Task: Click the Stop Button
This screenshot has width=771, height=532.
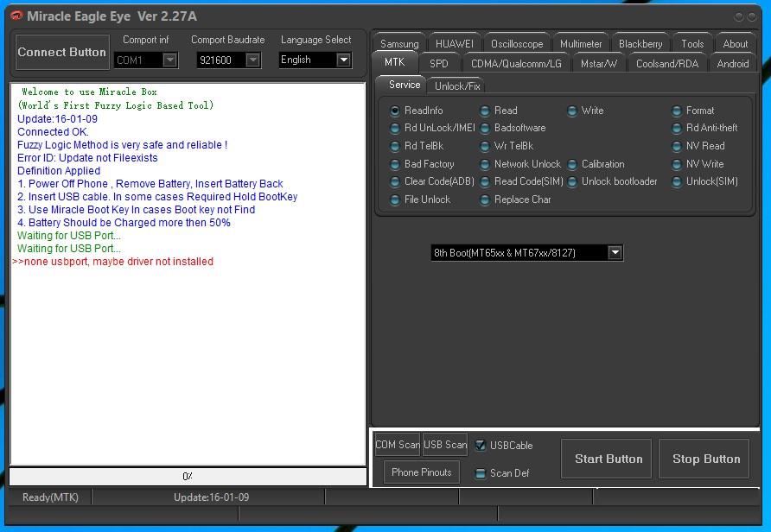Action: (x=706, y=459)
